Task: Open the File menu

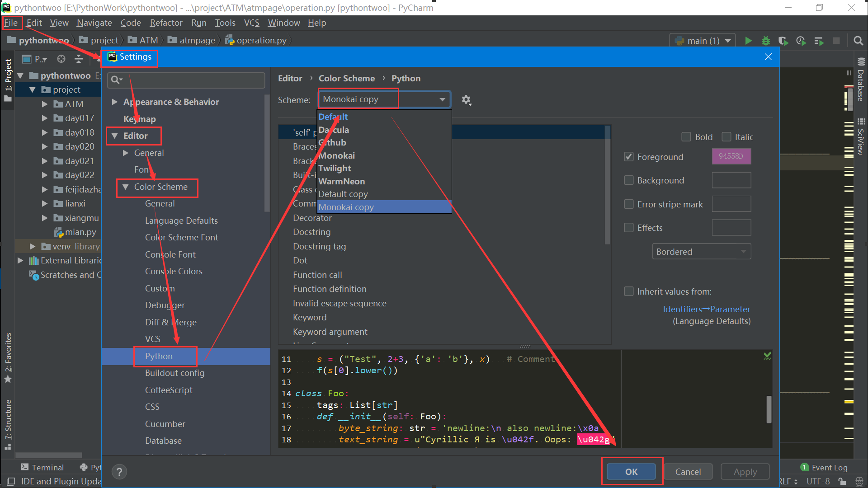Action: click(x=11, y=23)
